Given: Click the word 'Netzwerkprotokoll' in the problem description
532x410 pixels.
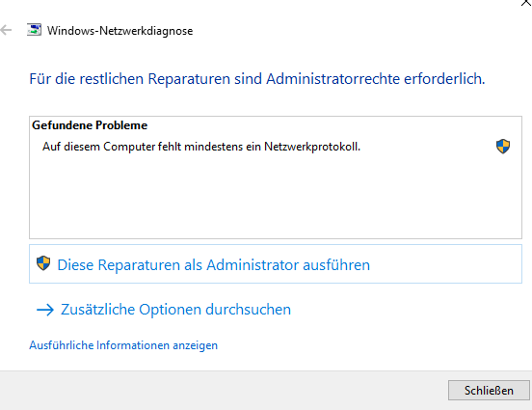Looking at the screenshot, I should point(312,147).
